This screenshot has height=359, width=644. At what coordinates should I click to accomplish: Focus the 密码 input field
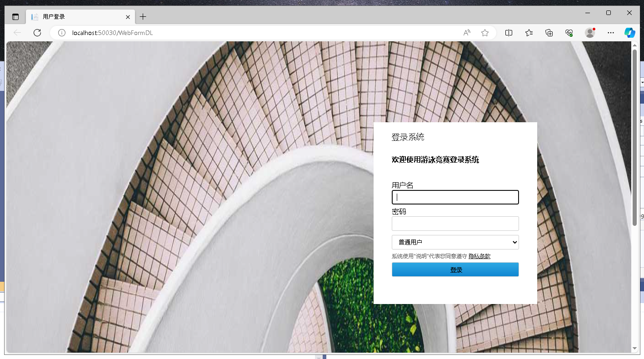pos(455,224)
